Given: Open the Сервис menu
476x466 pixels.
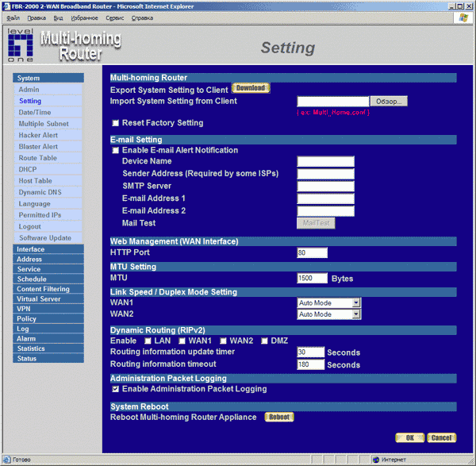Looking at the screenshot, I should point(114,17).
